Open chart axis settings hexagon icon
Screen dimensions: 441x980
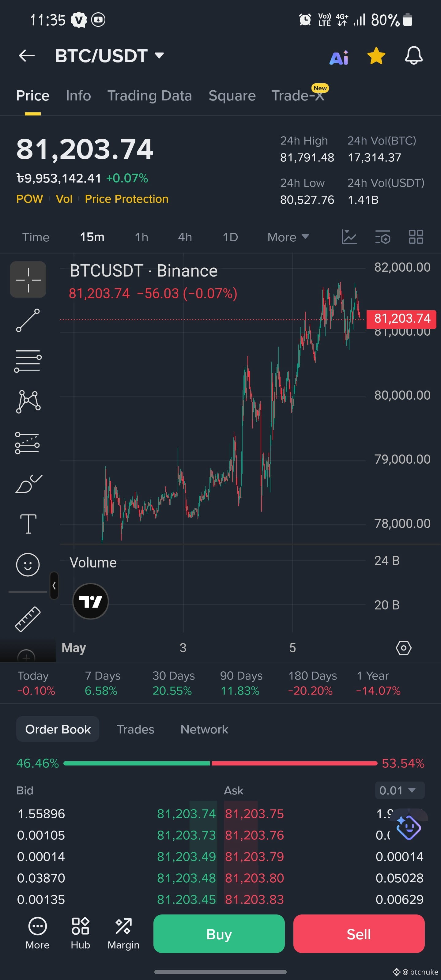click(404, 647)
